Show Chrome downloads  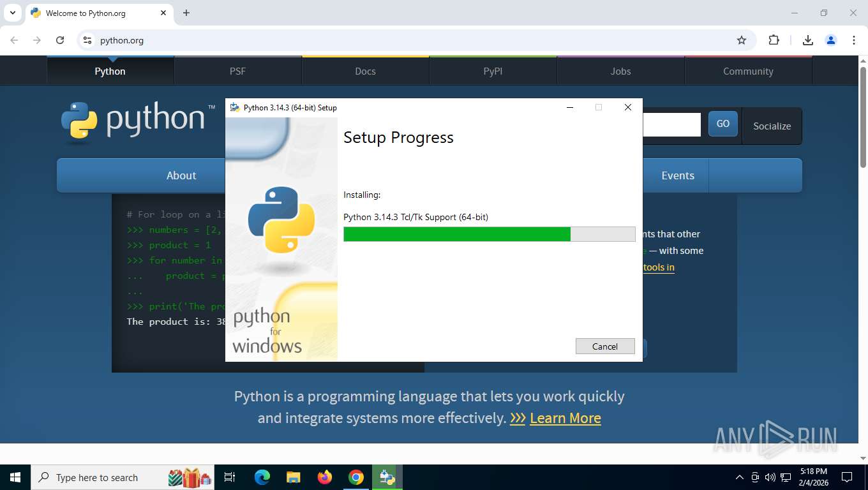[808, 40]
